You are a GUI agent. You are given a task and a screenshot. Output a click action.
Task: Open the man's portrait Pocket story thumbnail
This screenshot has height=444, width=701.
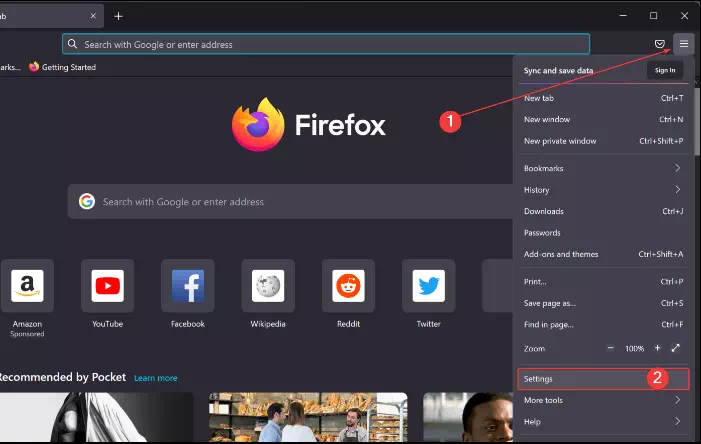pos(468,417)
